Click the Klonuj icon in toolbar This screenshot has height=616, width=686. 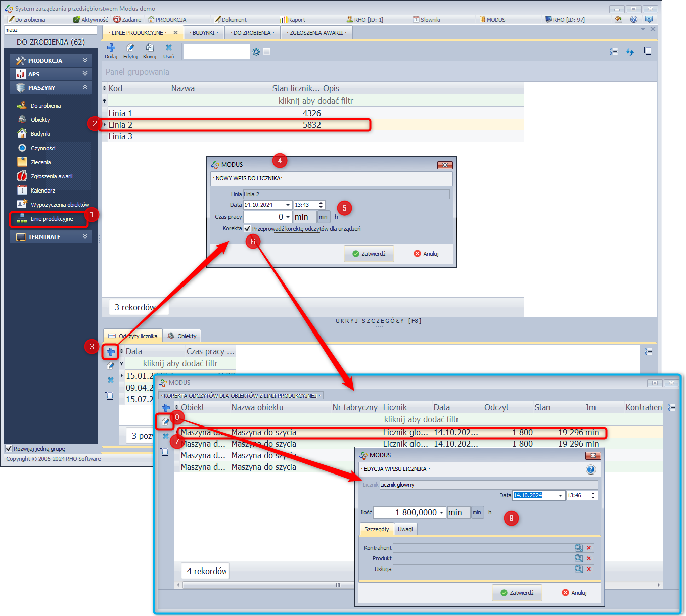pos(150,49)
